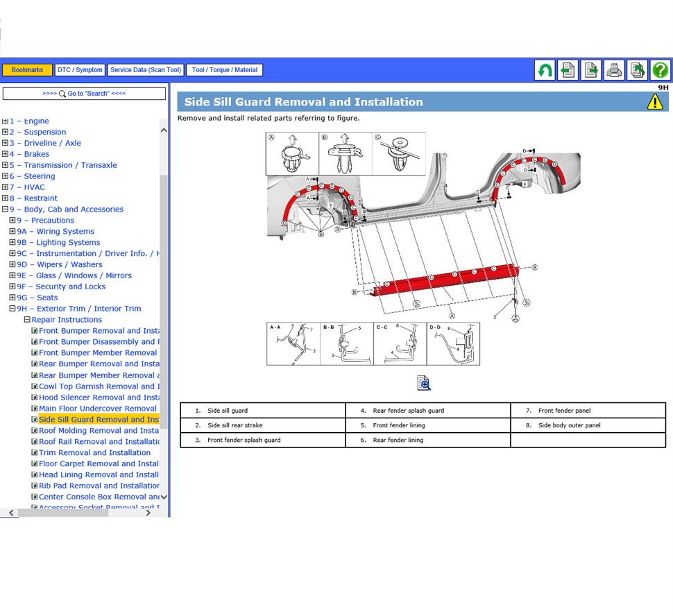Viewport: 673px width, 616px height.
Task: Click the page icon beside Head Lining Removal
Action: [34, 474]
